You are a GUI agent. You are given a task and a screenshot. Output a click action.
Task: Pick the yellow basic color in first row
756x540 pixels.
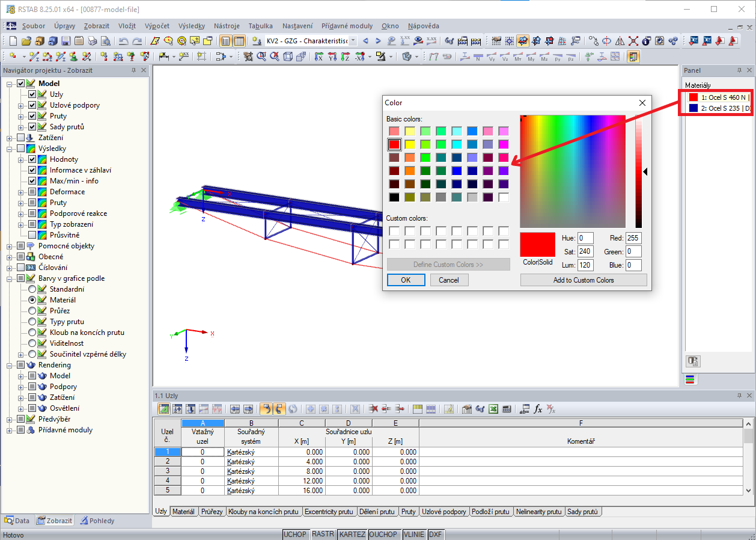tap(410, 131)
